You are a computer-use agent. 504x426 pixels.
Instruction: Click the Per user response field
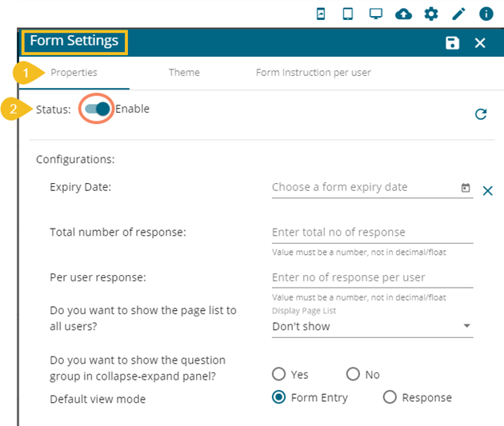click(372, 277)
